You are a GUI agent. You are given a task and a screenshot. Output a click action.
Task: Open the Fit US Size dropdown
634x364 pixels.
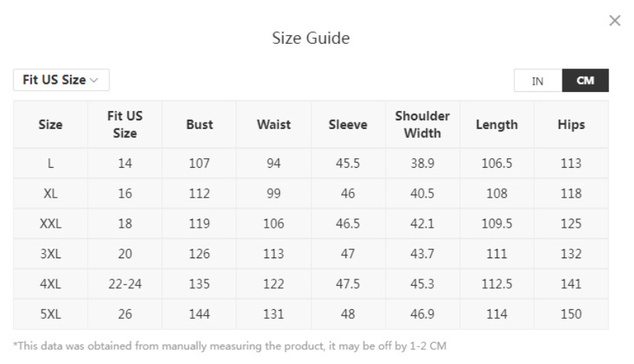click(61, 80)
